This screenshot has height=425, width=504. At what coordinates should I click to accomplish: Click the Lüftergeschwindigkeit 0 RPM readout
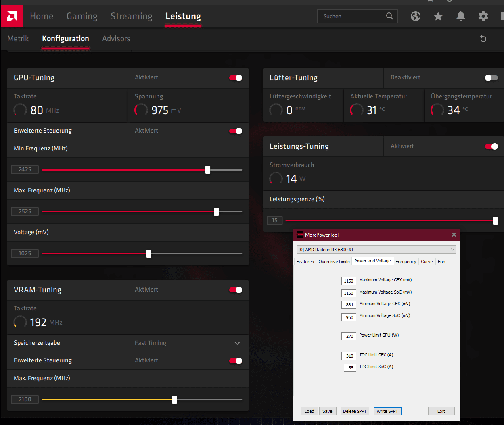click(288, 110)
